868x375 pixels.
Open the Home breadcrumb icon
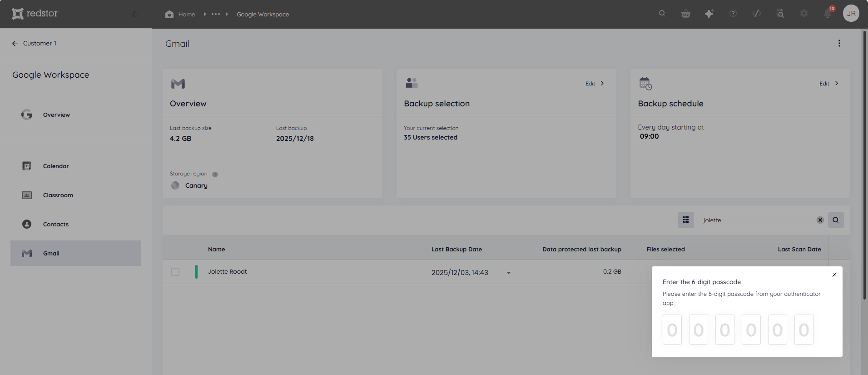(169, 14)
